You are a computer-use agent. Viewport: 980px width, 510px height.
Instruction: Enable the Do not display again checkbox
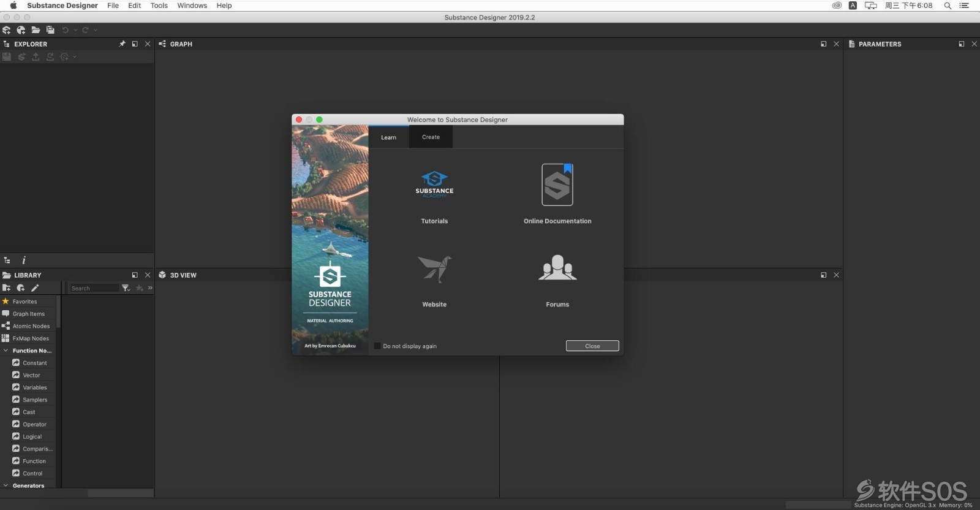coord(377,346)
